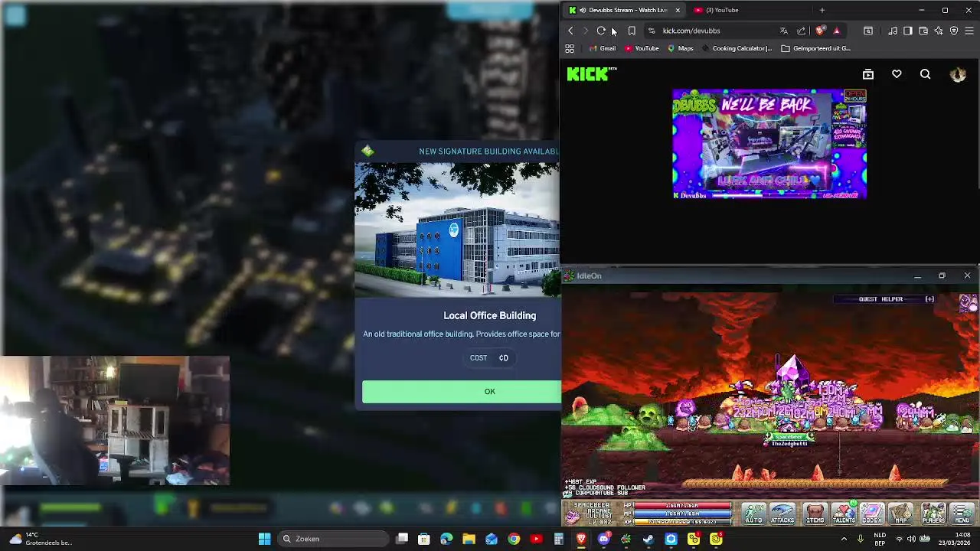Screen dimensions: 980x551
Task: Open Leo AI sparkle icon
Action: click(939, 31)
